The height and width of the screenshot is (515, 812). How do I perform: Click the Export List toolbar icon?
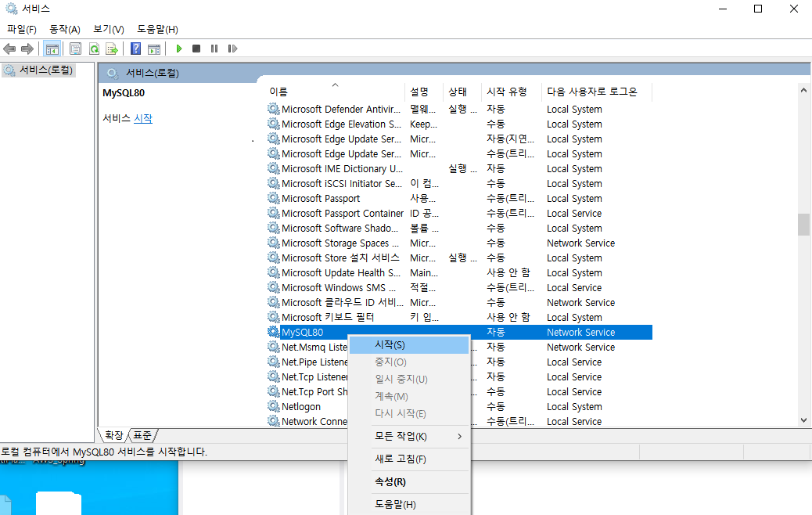point(112,49)
